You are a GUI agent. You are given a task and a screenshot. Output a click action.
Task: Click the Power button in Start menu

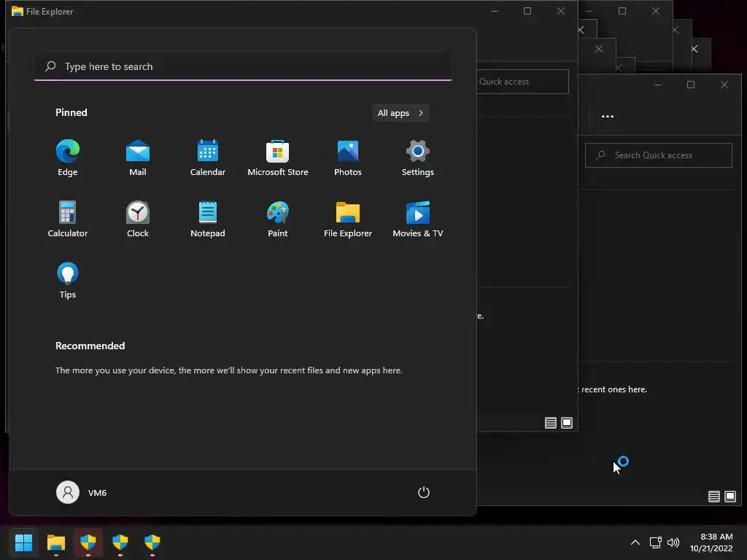424,492
